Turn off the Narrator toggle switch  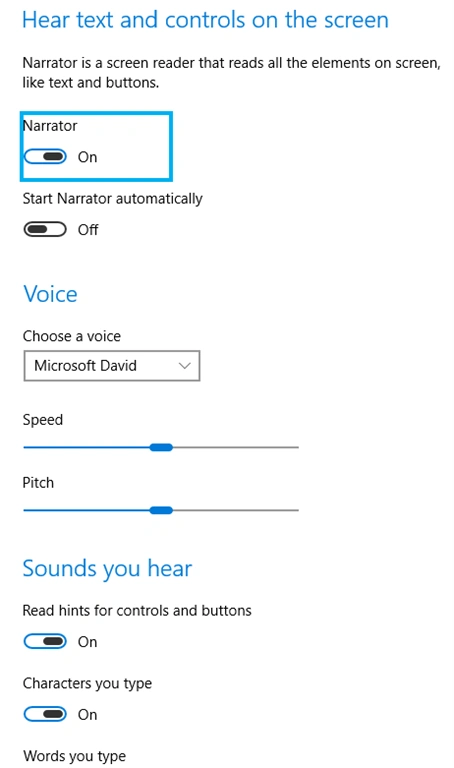[x=45, y=157]
